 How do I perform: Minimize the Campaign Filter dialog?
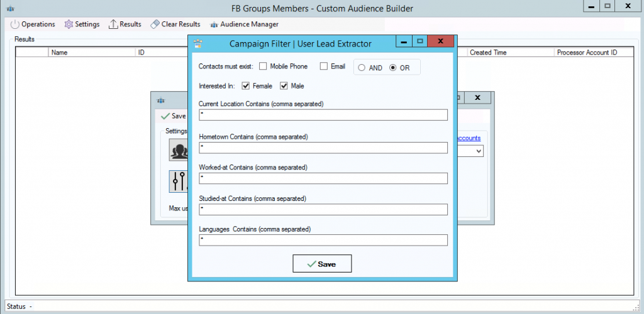tap(404, 41)
